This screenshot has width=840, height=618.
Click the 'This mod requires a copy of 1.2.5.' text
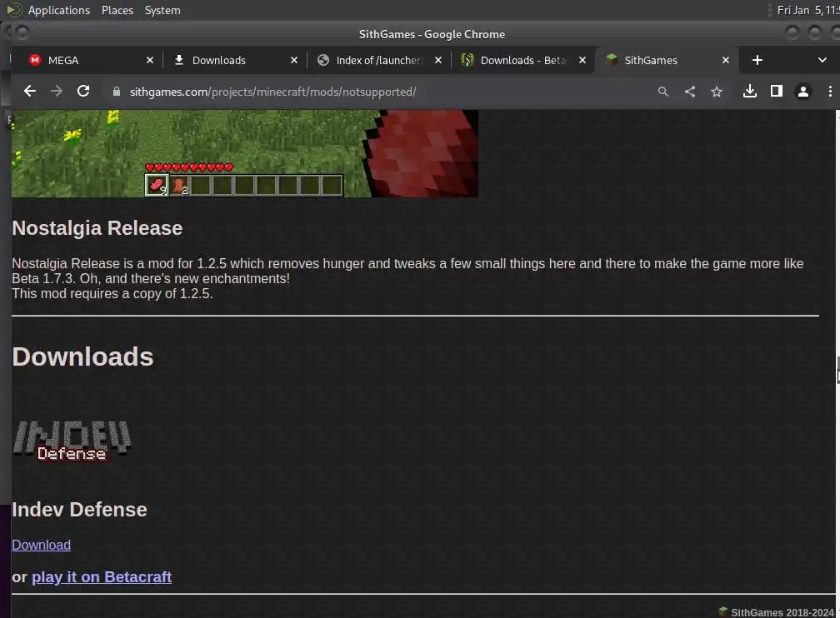point(112,293)
